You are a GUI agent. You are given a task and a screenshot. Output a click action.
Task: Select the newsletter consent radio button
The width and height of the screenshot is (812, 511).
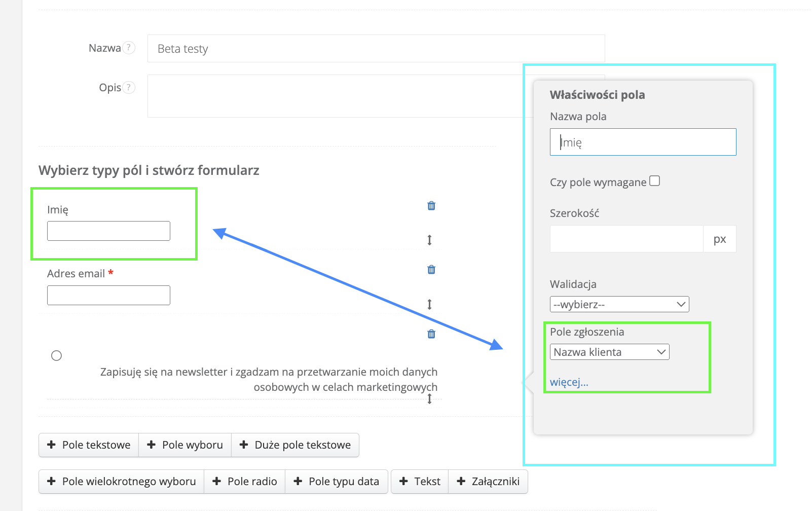(x=56, y=355)
